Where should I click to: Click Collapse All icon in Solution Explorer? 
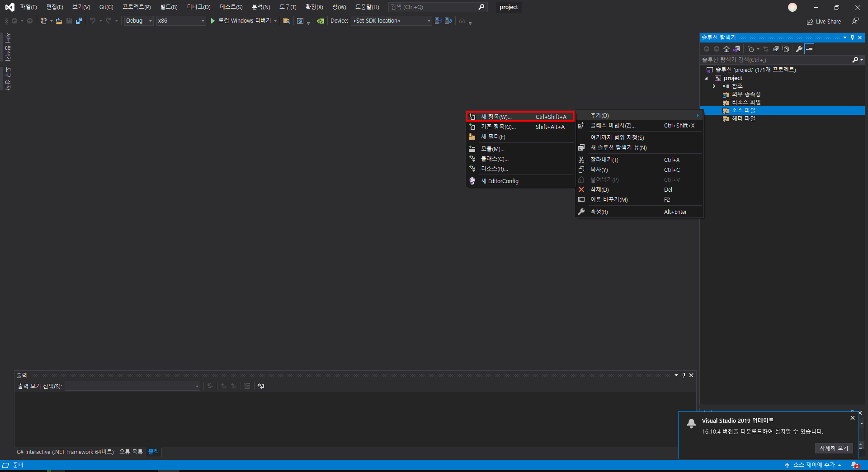(776, 49)
